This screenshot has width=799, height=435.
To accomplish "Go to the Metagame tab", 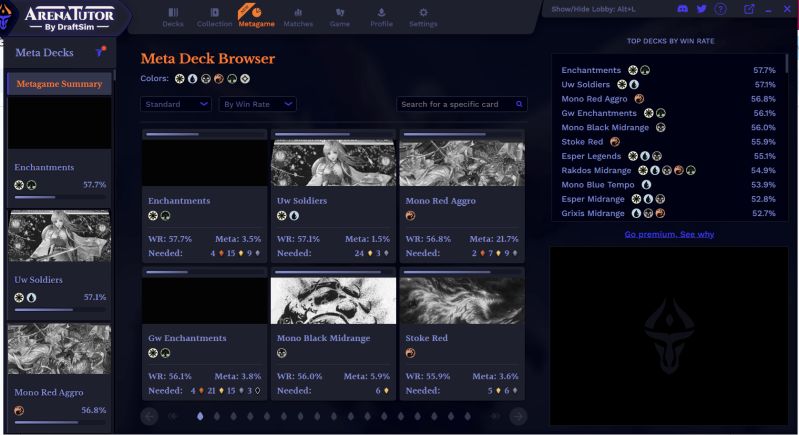I will coord(256,17).
